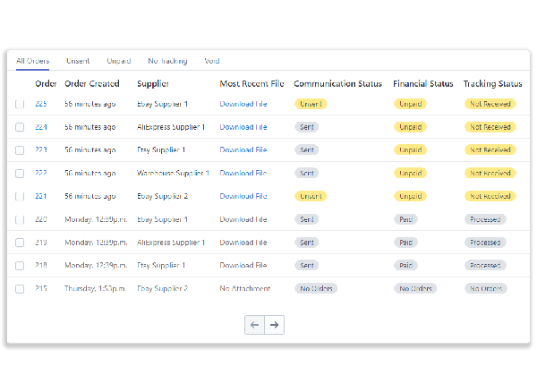
Task: Check the box beside order 218
Action: tap(20, 265)
